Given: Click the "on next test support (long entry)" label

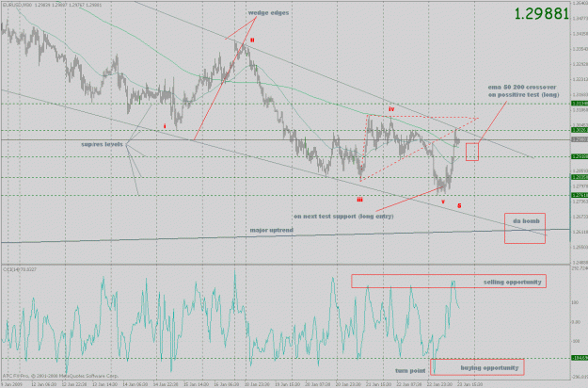Looking at the screenshot, I should tap(343, 217).
